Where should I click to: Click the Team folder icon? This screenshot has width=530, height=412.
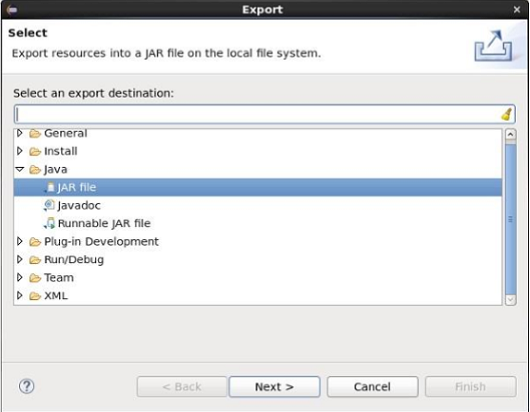tap(35, 278)
